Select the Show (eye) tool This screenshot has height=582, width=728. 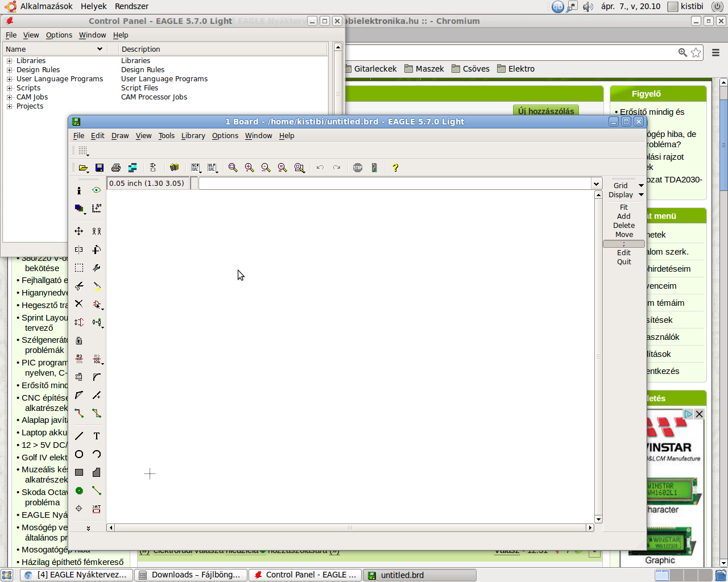click(x=97, y=190)
